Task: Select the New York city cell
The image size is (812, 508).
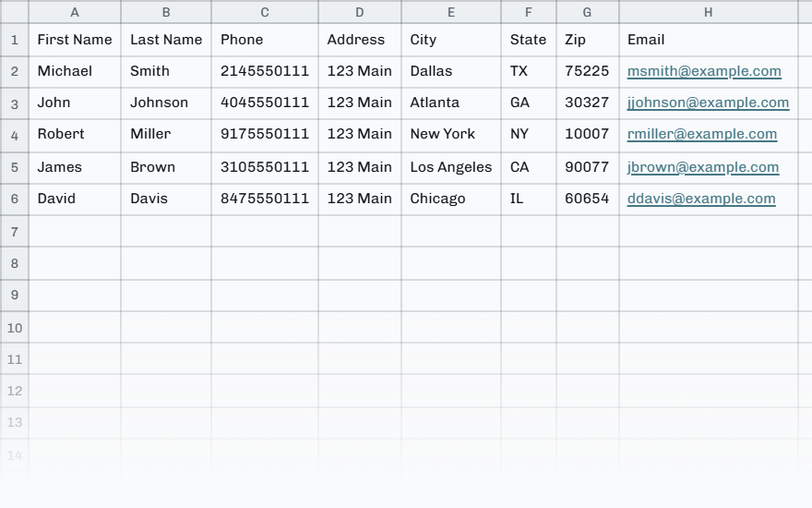Action: click(x=451, y=135)
